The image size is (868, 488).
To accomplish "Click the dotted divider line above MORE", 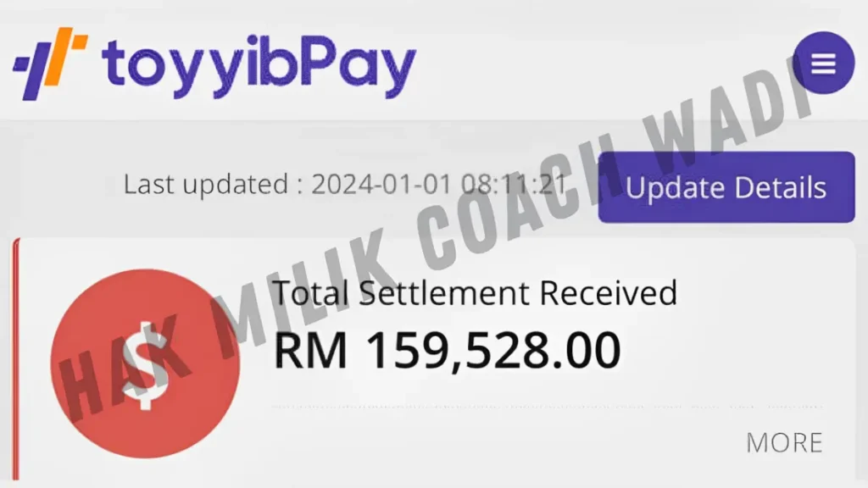I will point(547,407).
